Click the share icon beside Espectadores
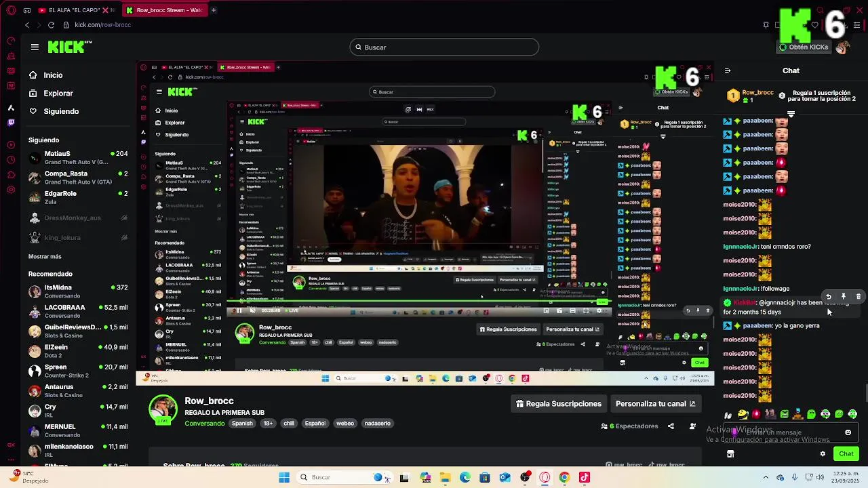The image size is (868, 488). click(x=671, y=426)
